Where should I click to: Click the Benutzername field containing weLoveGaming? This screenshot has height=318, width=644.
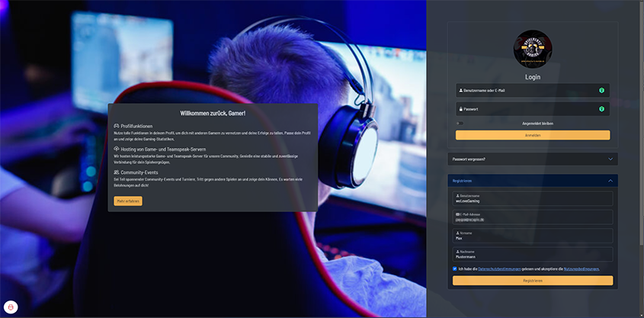[x=533, y=198]
